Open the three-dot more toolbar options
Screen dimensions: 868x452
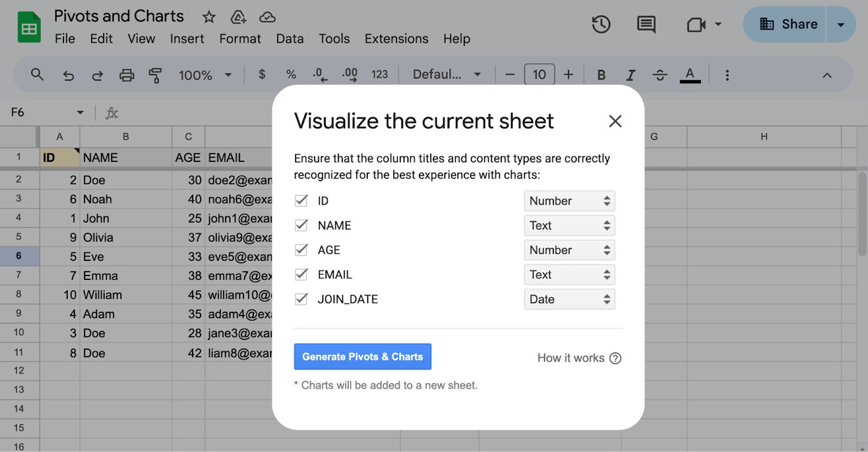(727, 75)
